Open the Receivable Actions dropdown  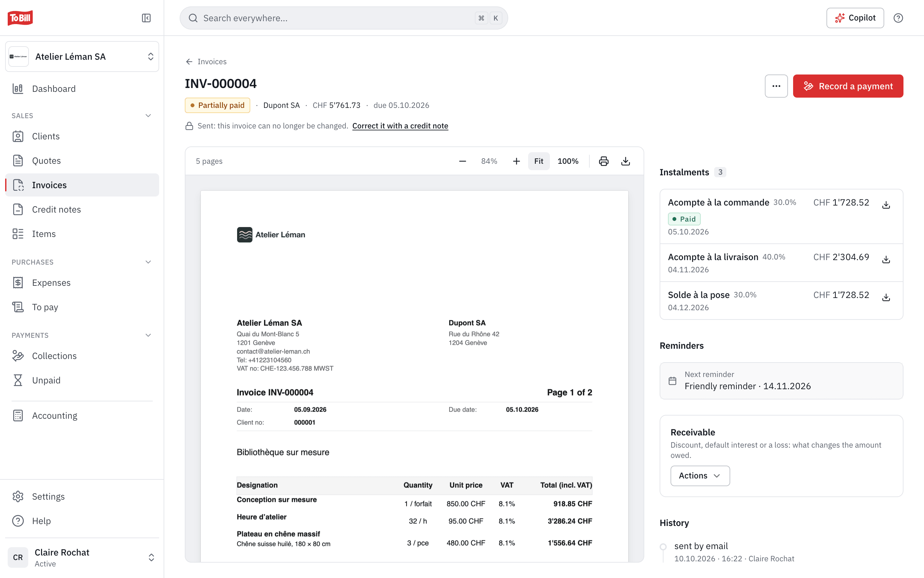pos(700,476)
